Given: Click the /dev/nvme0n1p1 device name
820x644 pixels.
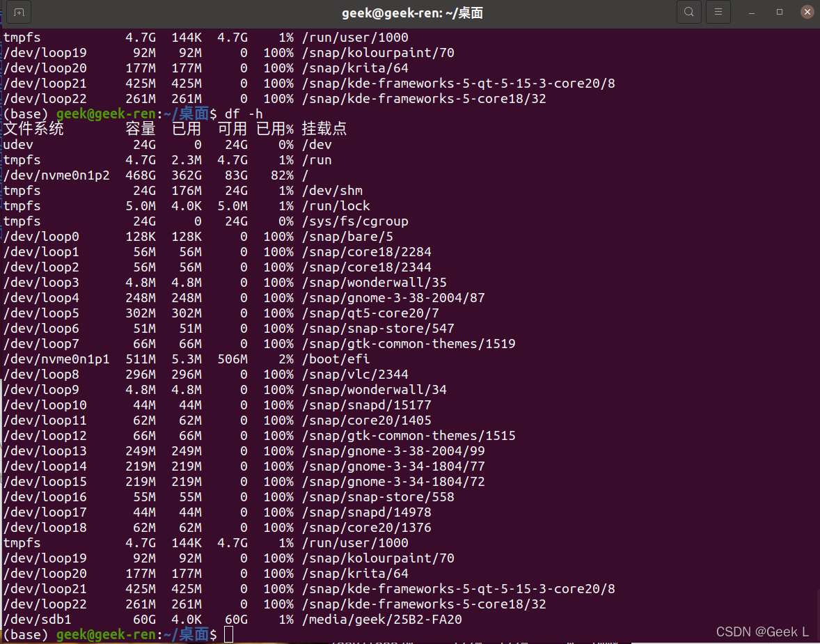Looking at the screenshot, I should tap(56, 359).
